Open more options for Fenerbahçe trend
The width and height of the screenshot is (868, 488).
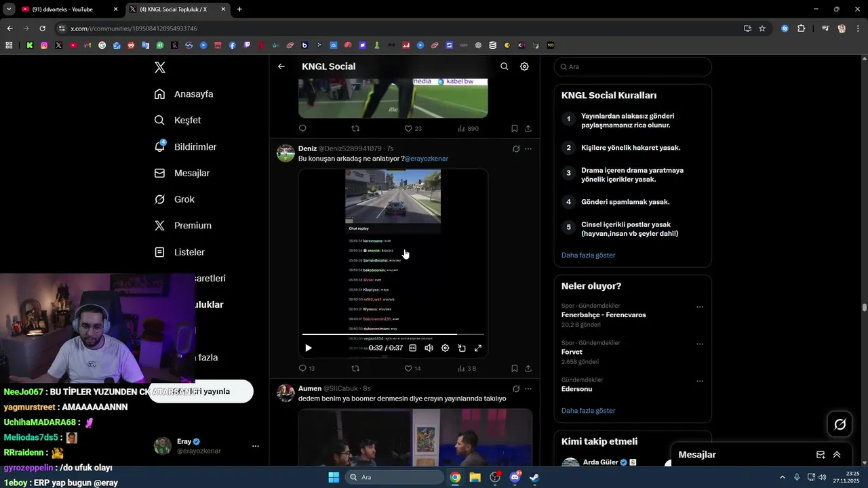click(700, 307)
